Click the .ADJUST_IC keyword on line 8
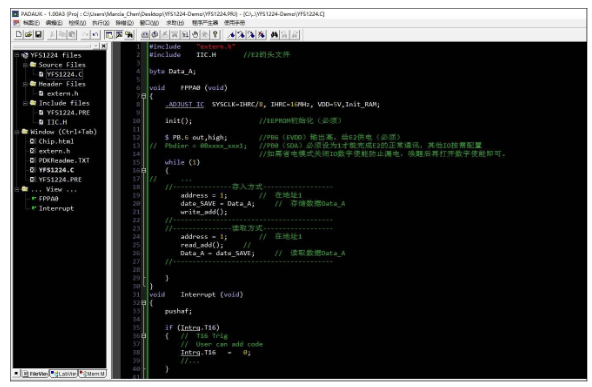592x387 pixels. pos(184,104)
